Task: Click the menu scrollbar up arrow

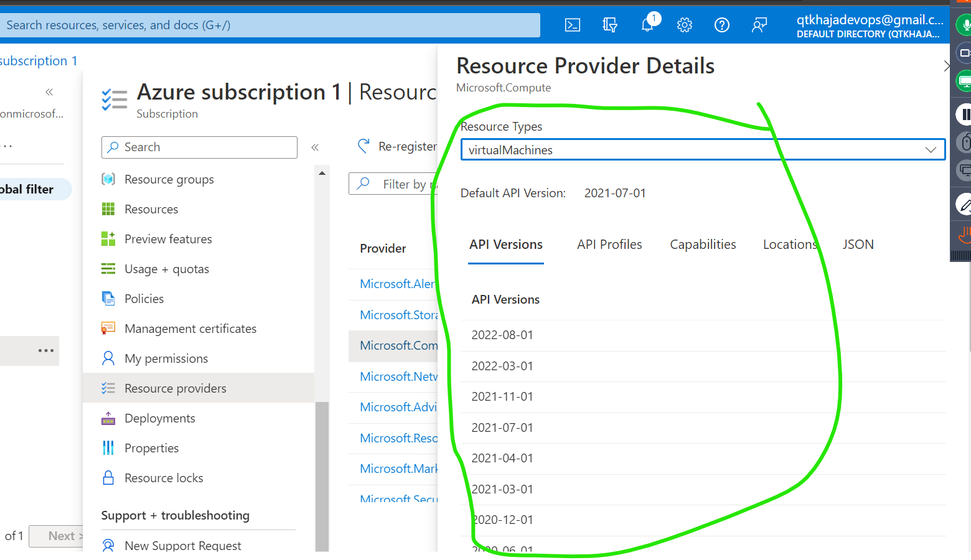Action: click(322, 173)
